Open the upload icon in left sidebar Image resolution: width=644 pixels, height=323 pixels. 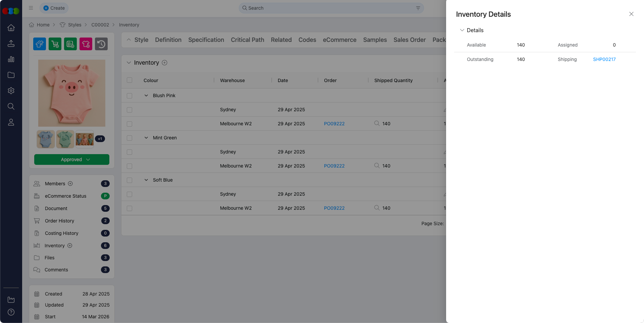tap(11, 44)
